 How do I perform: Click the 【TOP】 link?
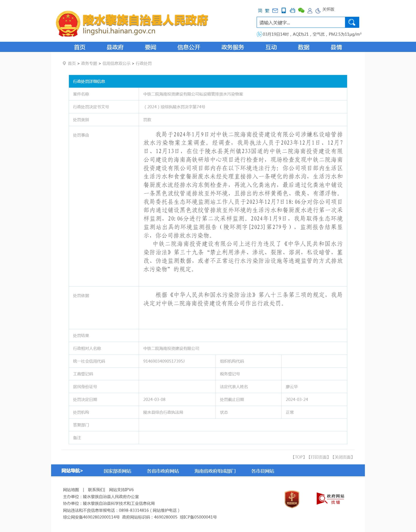pos(299,457)
